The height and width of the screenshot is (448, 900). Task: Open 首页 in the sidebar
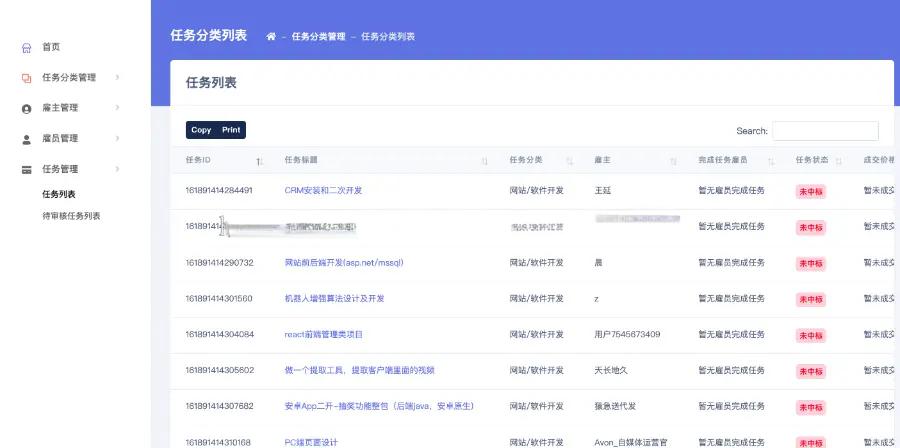tap(51, 47)
